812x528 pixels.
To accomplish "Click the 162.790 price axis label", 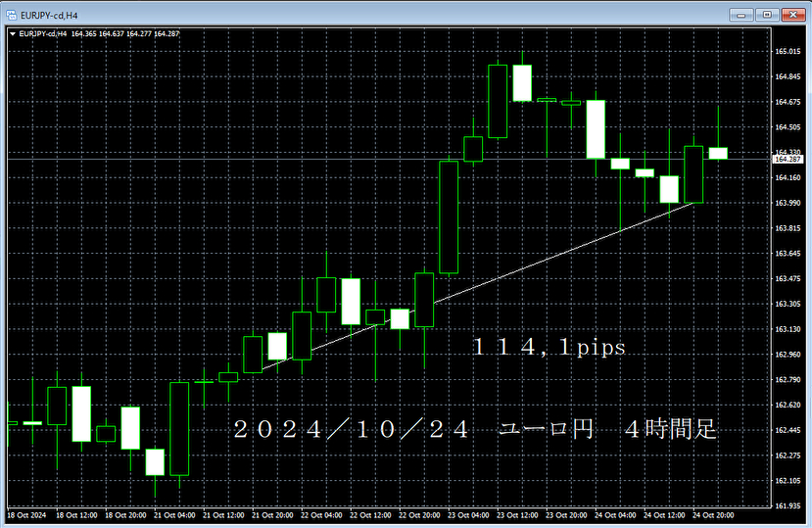I will (x=788, y=380).
